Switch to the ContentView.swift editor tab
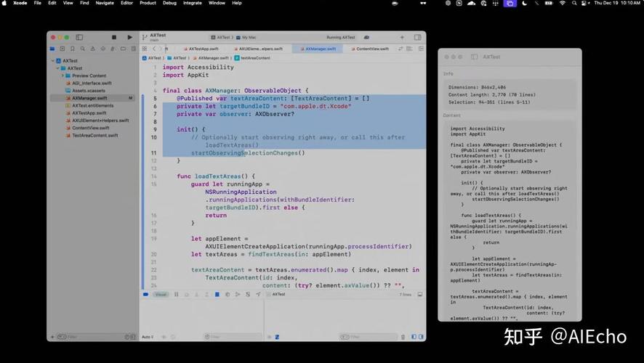 (374, 49)
